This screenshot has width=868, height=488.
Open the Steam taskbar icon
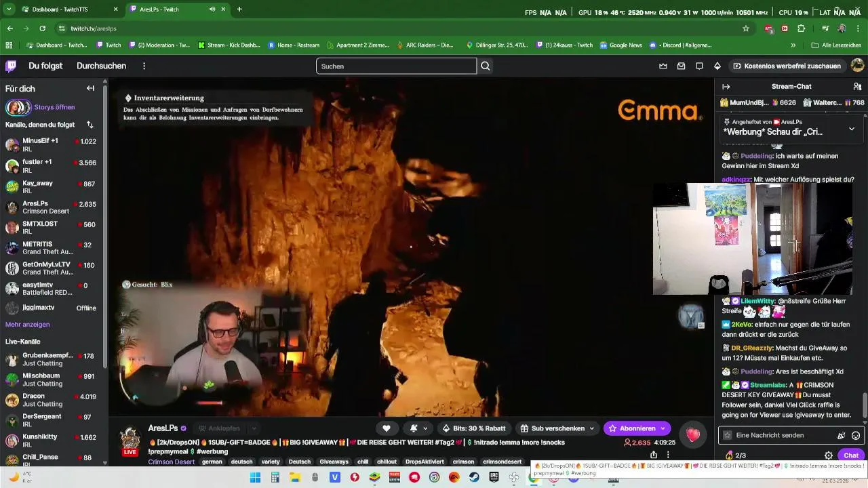click(x=474, y=477)
